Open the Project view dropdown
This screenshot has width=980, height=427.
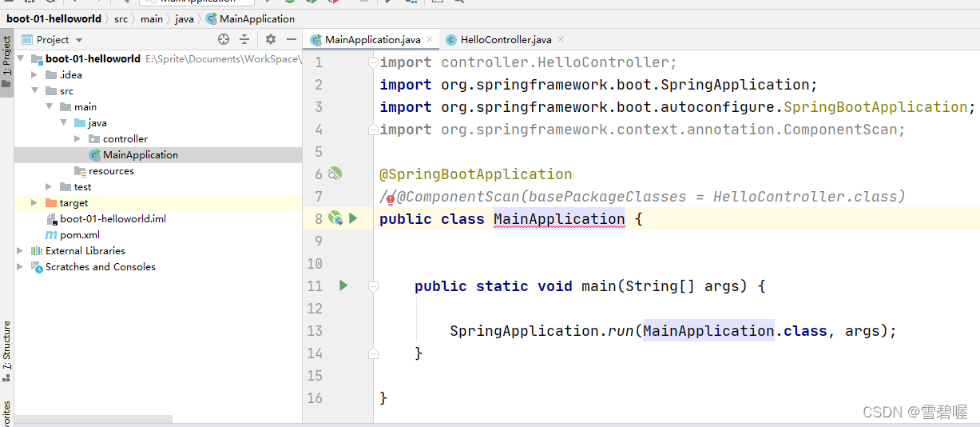pos(79,40)
